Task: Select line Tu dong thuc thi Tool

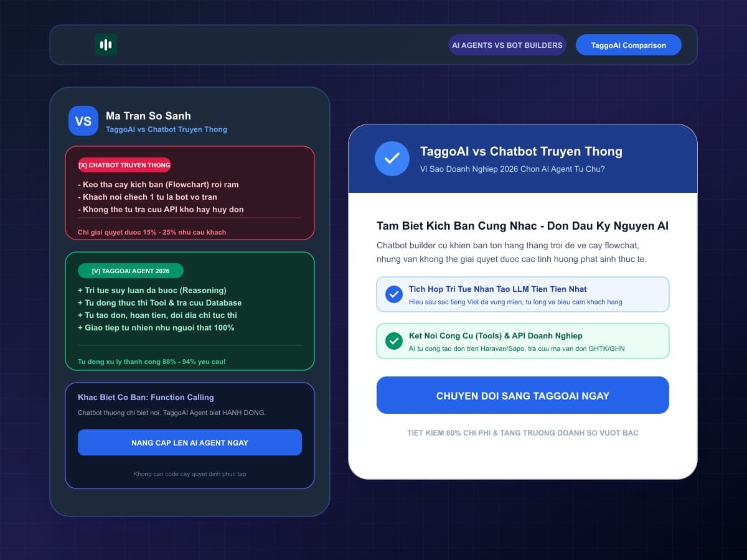Action: tap(160, 302)
